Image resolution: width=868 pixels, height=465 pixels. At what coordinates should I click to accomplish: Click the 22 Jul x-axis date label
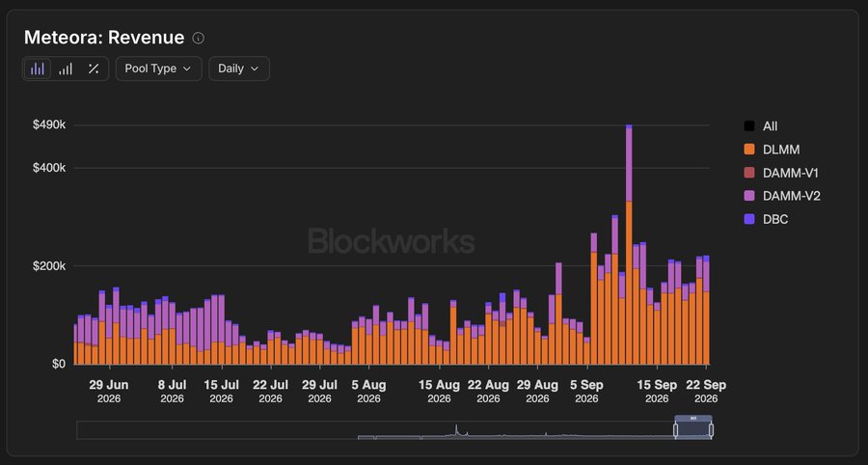(271, 391)
